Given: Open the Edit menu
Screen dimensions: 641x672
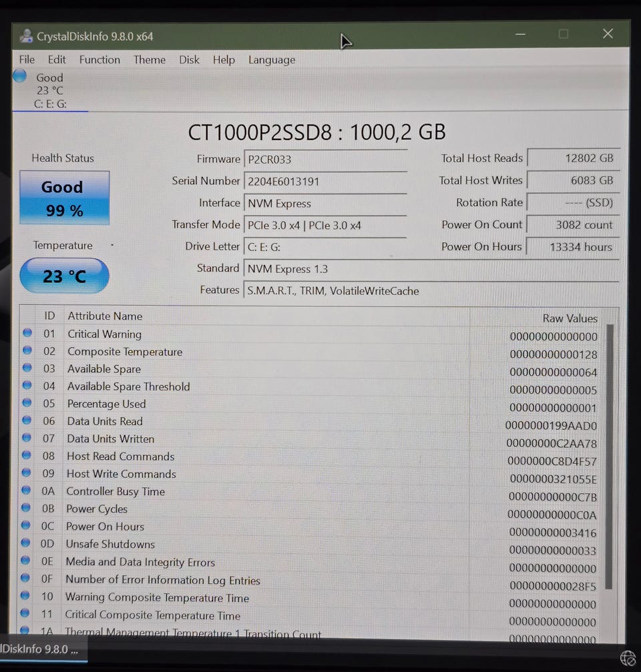Looking at the screenshot, I should (x=57, y=59).
